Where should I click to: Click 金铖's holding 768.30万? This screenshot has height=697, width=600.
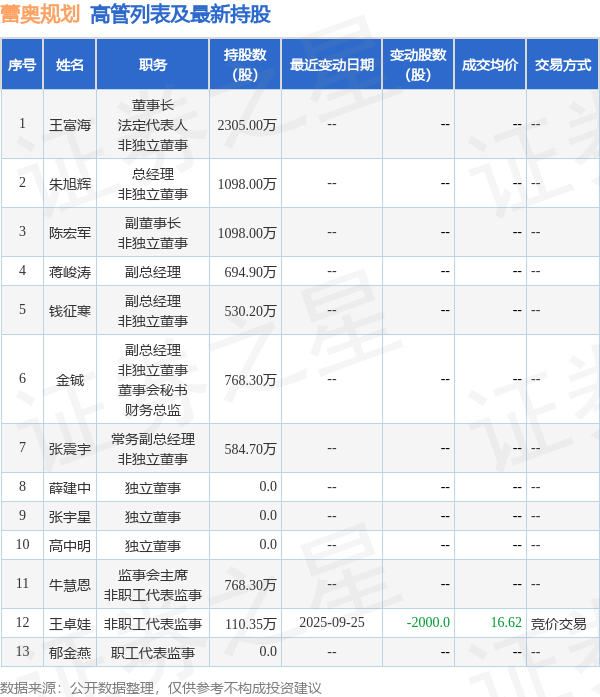(250, 380)
